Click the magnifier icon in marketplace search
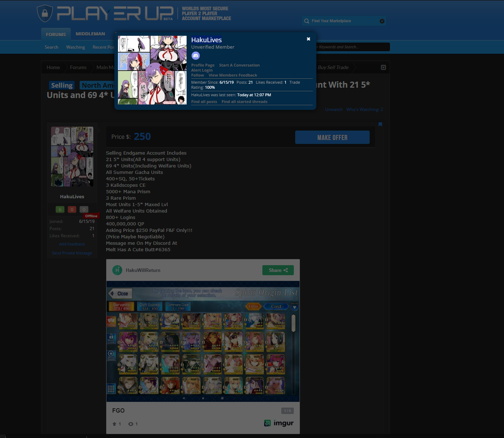 [307, 21]
